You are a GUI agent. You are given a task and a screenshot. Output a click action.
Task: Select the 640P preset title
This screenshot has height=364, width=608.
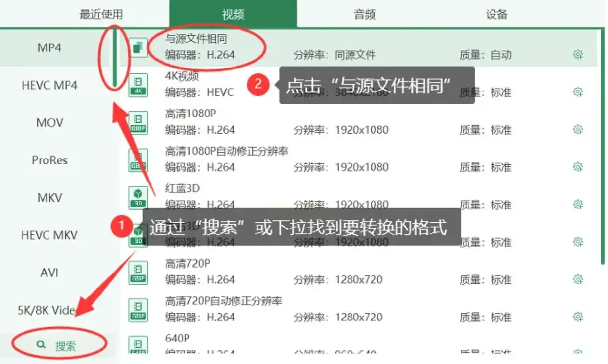[x=177, y=338]
